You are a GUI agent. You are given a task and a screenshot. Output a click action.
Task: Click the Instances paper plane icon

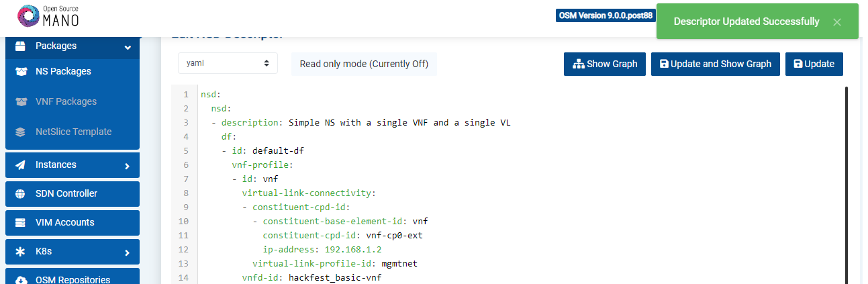pyautogui.click(x=20, y=165)
